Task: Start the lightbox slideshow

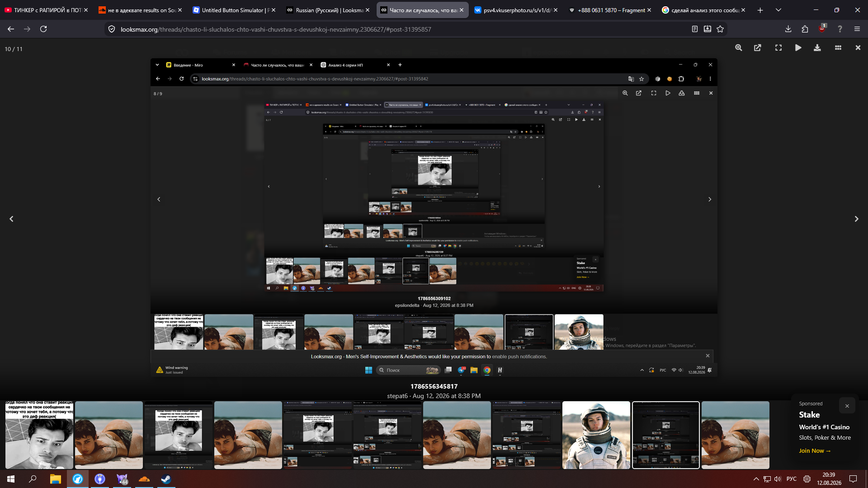Action: point(798,48)
